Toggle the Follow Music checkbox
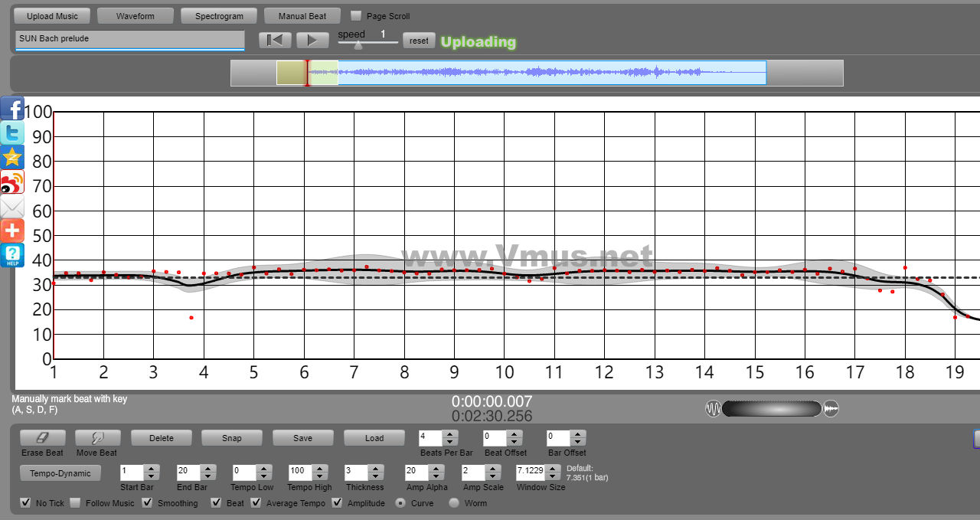Image resolution: width=980 pixels, height=520 pixels. [75, 503]
